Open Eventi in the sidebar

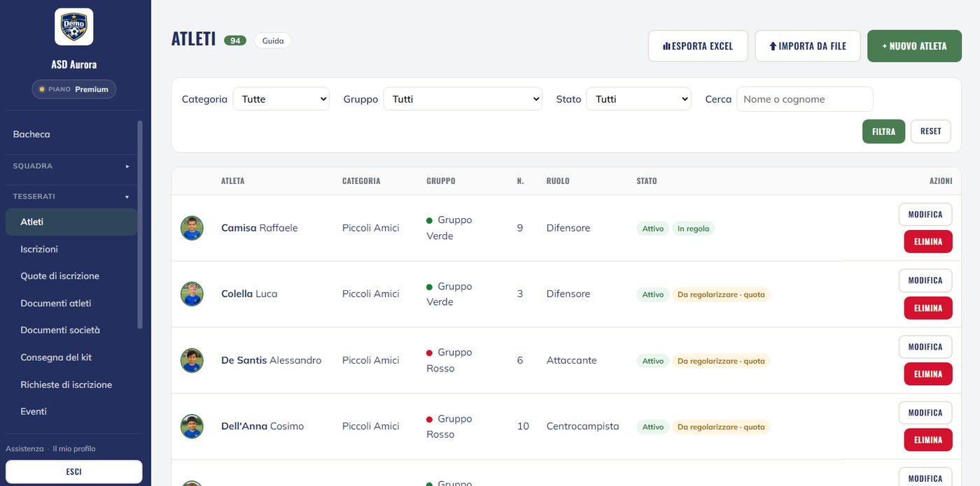coord(71,411)
